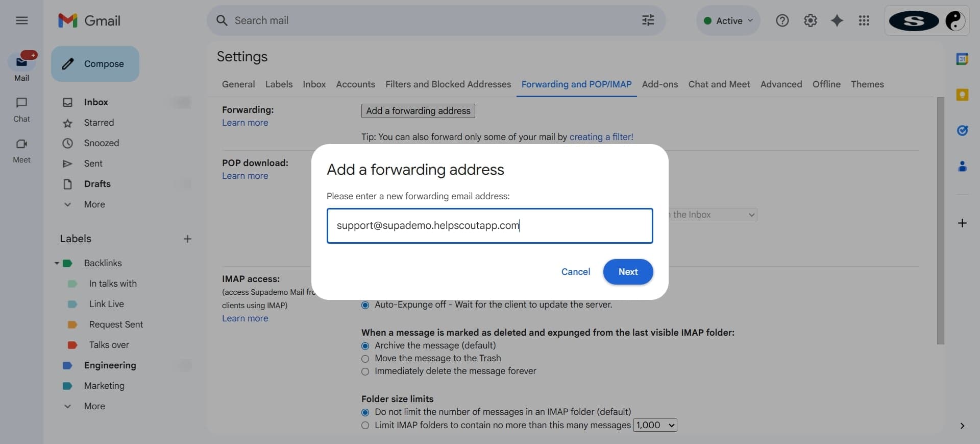Open Google Calendar in side panel
The image size is (980, 444).
click(x=962, y=59)
